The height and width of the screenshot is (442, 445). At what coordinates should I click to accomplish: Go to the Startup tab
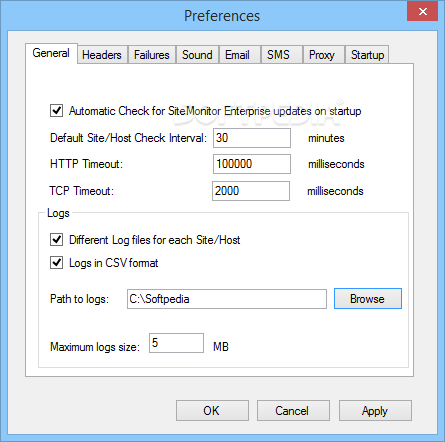click(367, 55)
